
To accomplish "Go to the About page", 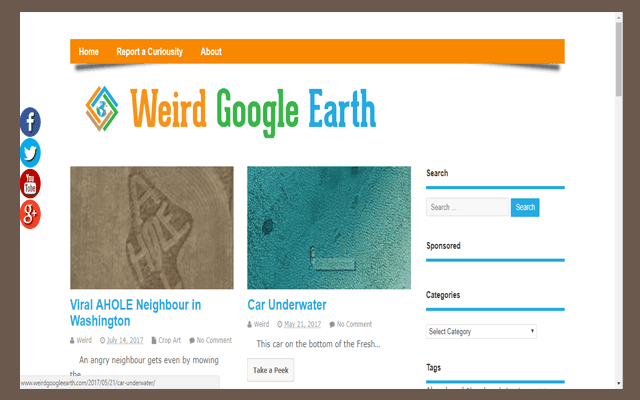I will point(211,52).
